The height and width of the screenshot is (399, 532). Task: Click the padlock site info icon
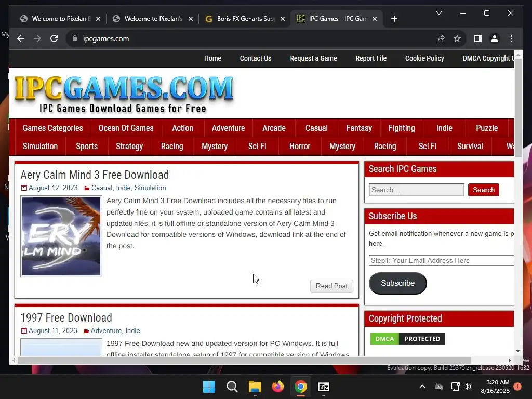click(75, 38)
